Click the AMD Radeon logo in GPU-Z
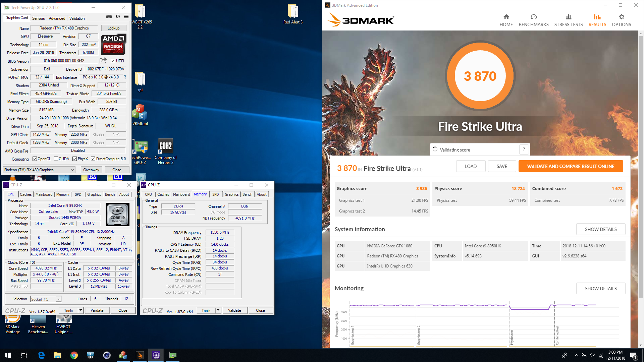 coord(114,44)
